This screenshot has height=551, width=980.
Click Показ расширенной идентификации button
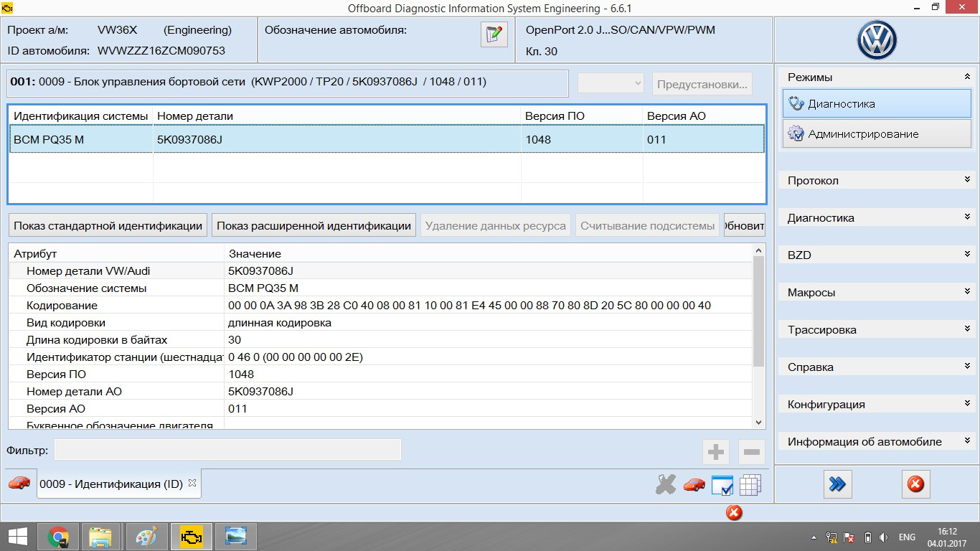coord(314,225)
